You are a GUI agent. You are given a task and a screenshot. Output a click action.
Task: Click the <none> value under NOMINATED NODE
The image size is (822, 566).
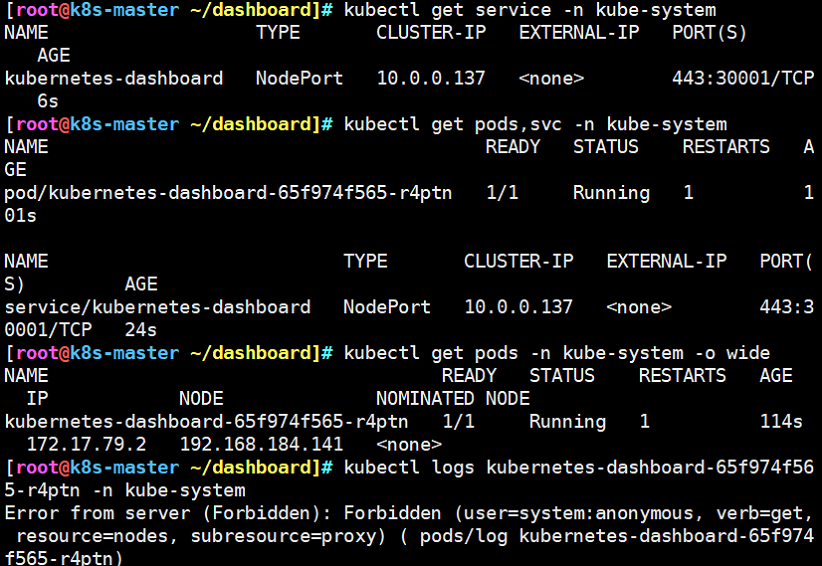409,444
